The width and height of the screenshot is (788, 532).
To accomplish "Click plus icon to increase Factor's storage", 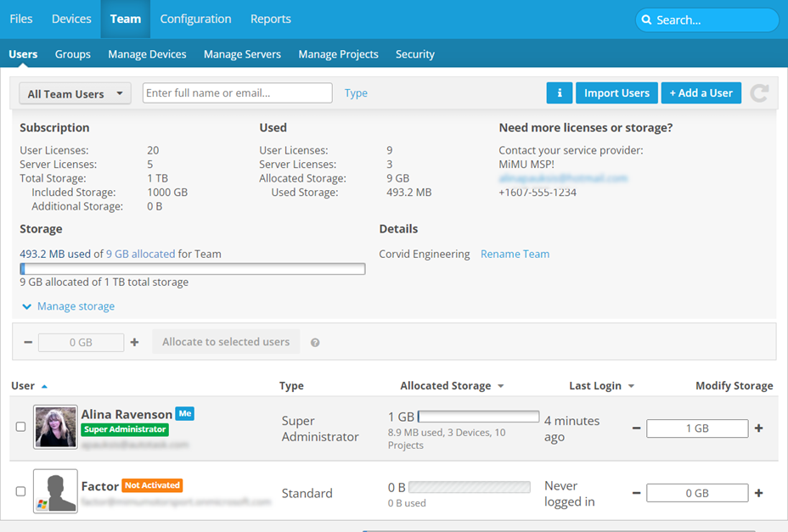I will click(758, 493).
